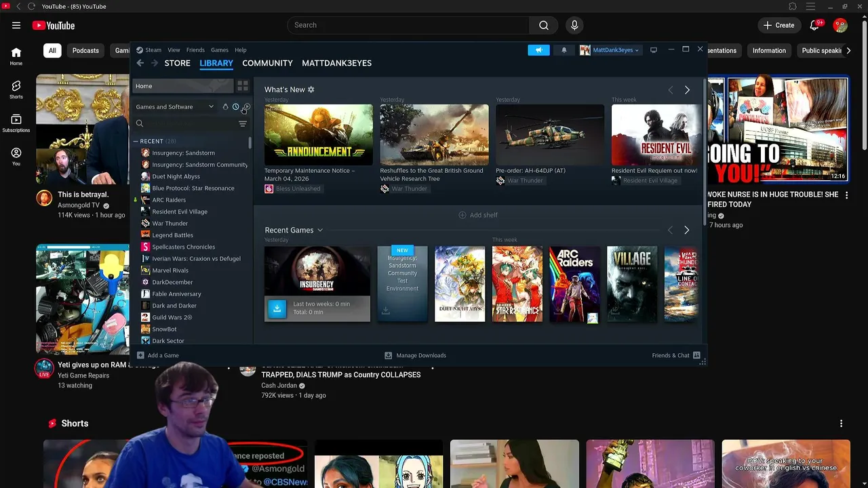
Task: Open YouTube Shorts in sidebar
Action: pyautogui.click(x=16, y=89)
